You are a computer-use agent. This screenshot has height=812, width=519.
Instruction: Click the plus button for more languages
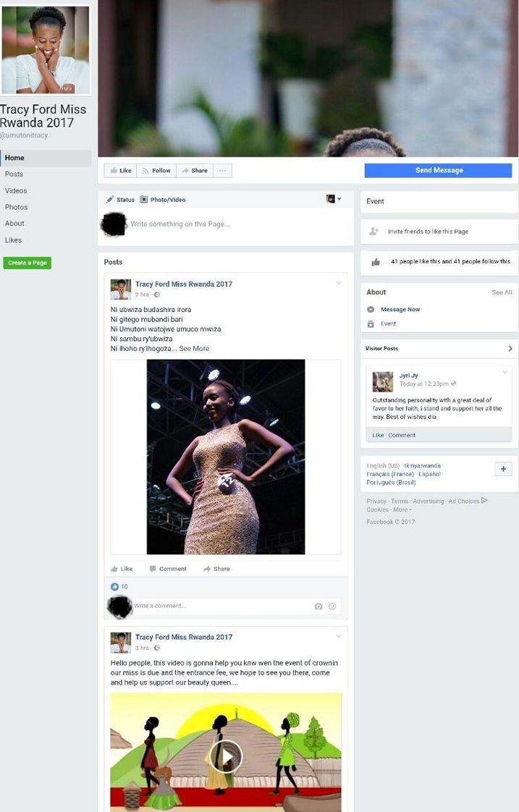[503, 469]
